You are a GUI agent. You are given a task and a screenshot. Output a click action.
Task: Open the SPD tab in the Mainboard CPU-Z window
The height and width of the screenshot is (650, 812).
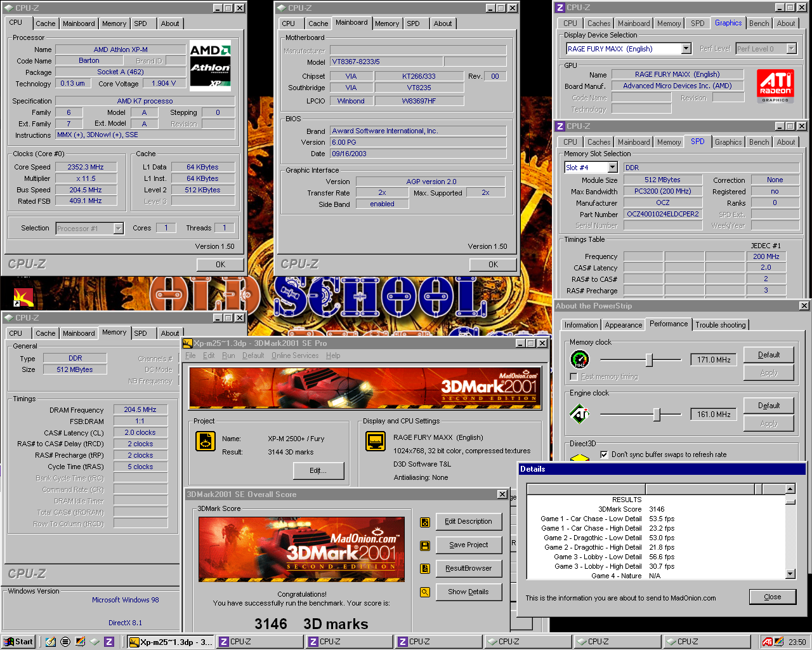pyautogui.click(x=414, y=23)
